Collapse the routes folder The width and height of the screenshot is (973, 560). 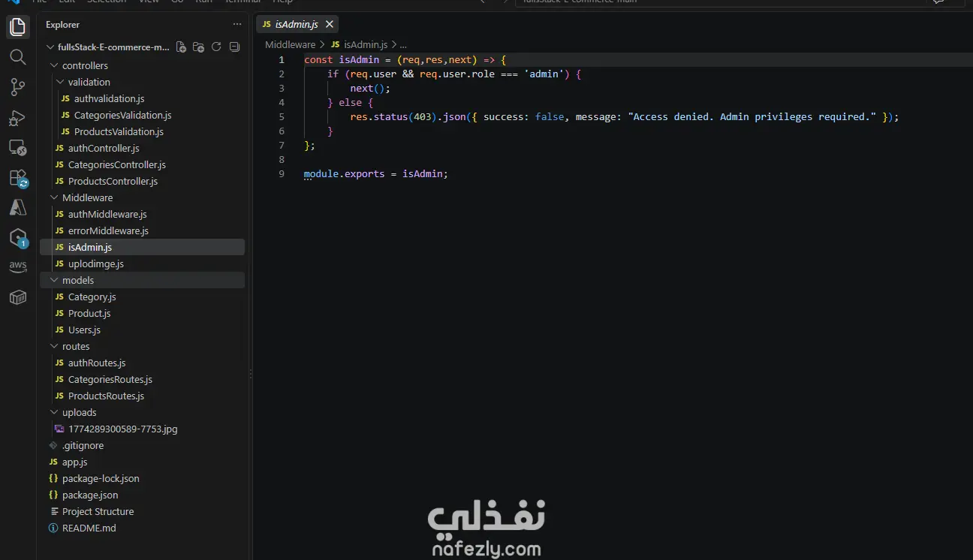coord(54,346)
